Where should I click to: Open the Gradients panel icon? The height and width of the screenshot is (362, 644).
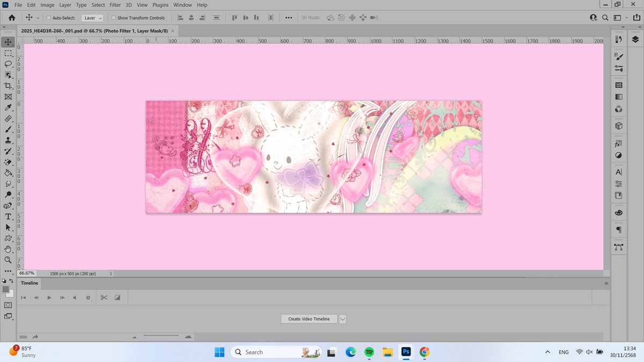click(618, 97)
